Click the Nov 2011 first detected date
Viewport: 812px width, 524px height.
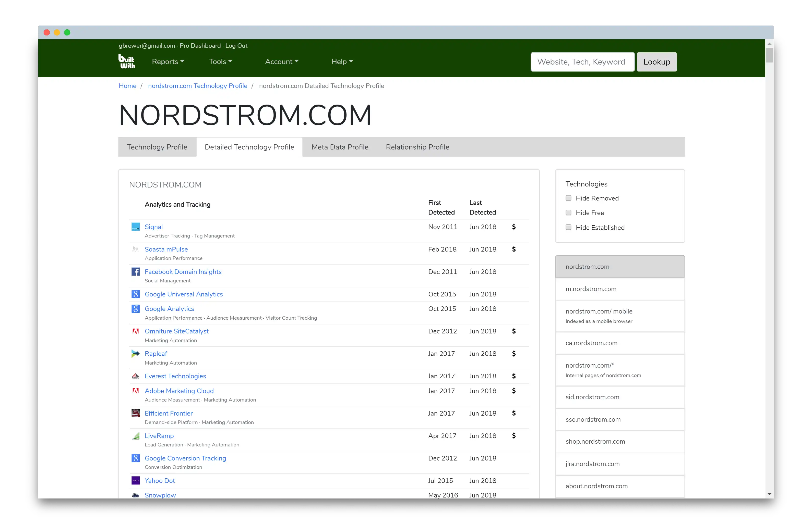coord(443,227)
